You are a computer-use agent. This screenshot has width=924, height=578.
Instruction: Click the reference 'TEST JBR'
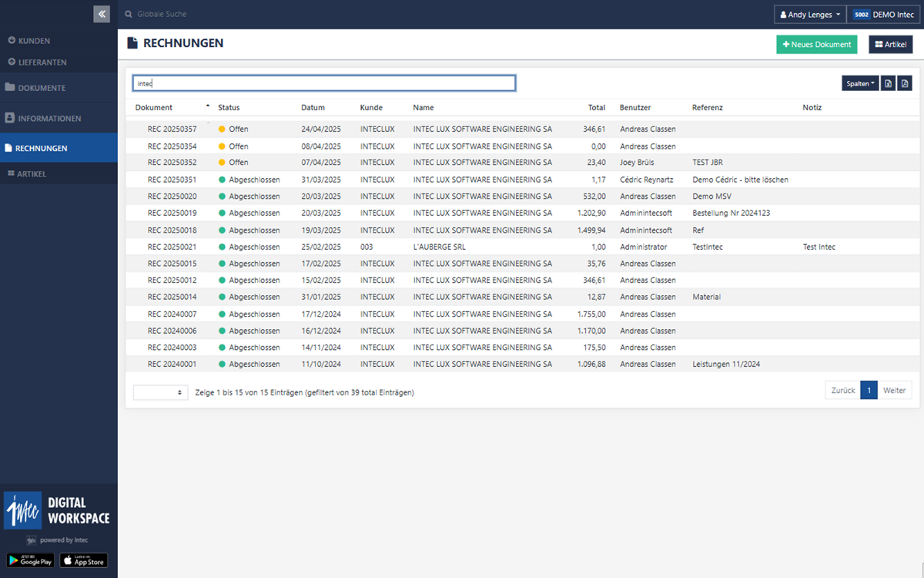click(x=708, y=163)
